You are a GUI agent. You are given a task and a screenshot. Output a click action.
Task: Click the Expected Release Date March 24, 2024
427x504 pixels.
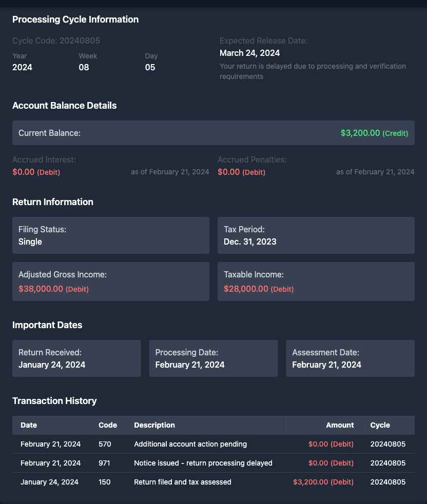pos(249,53)
